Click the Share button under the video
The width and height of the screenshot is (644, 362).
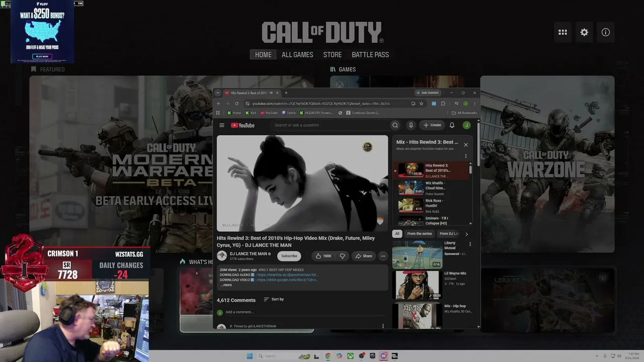pyautogui.click(x=364, y=256)
